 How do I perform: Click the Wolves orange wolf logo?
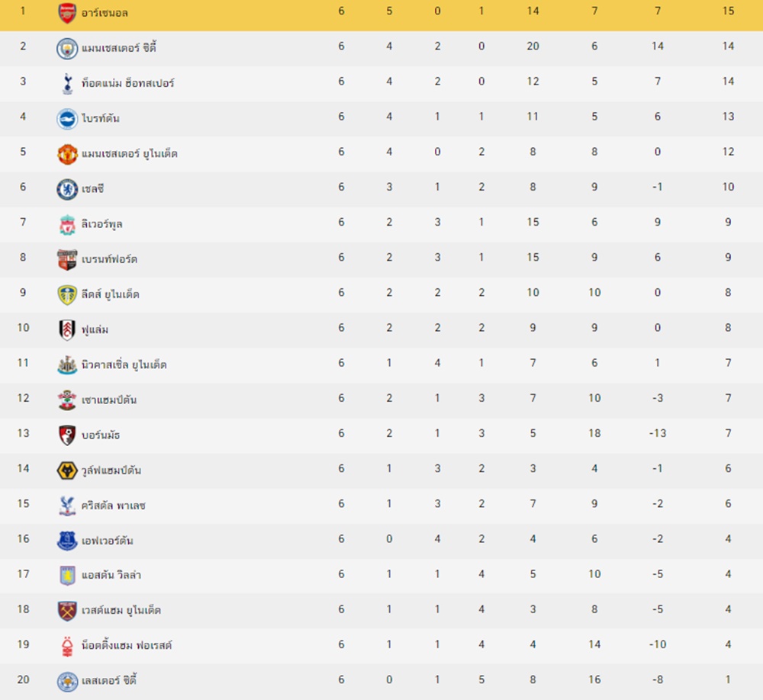[x=67, y=470]
